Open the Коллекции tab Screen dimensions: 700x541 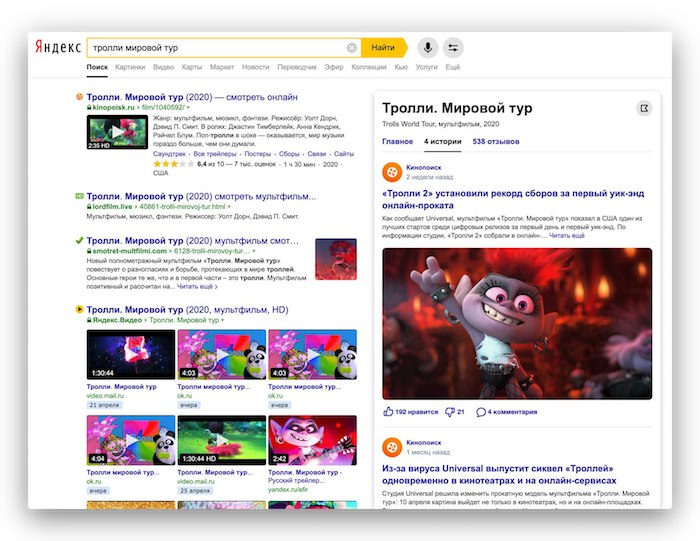[x=369, y=67]
